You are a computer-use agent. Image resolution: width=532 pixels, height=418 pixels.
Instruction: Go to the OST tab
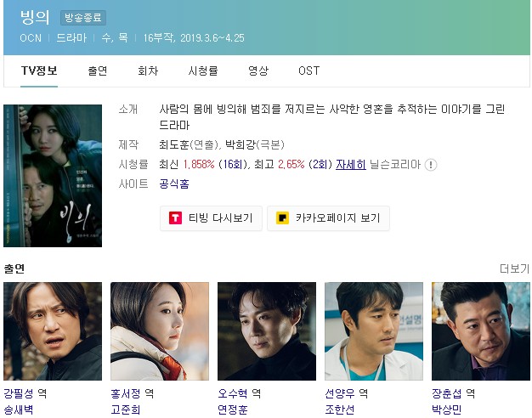(308, 71)
